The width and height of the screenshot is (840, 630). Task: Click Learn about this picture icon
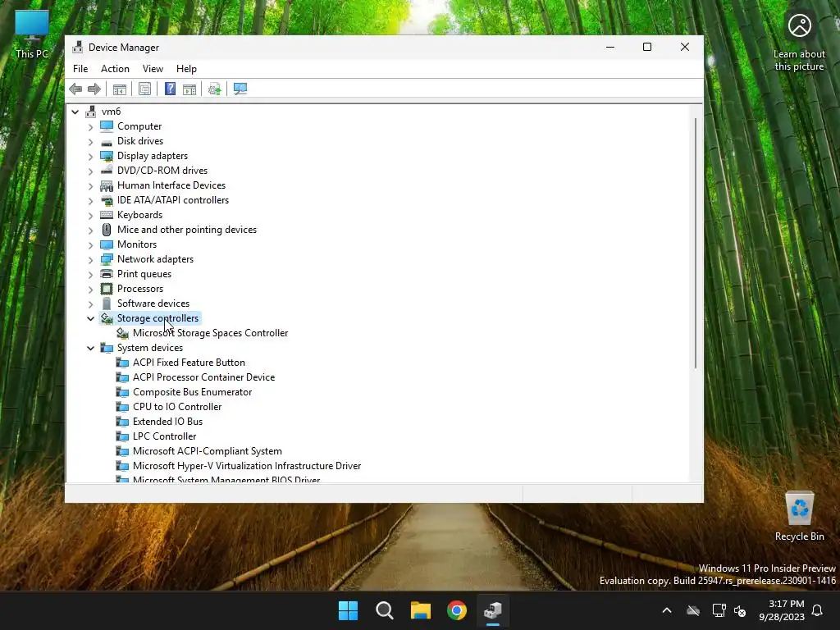point(799,25)
